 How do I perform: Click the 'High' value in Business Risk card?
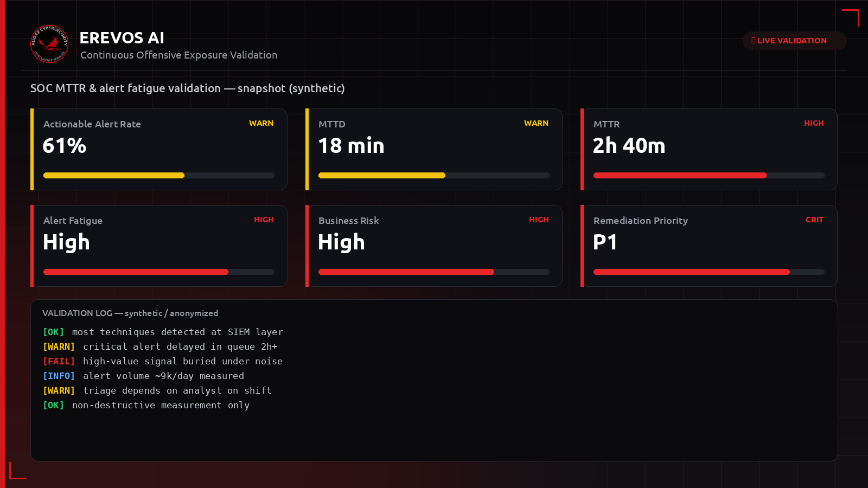[341, 242]
